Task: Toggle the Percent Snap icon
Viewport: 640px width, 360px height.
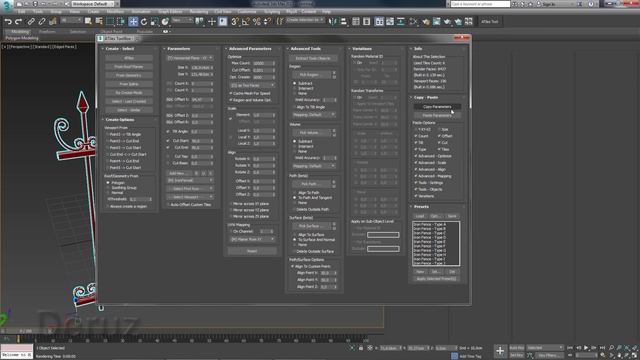Action: click(x=256, y=21)
